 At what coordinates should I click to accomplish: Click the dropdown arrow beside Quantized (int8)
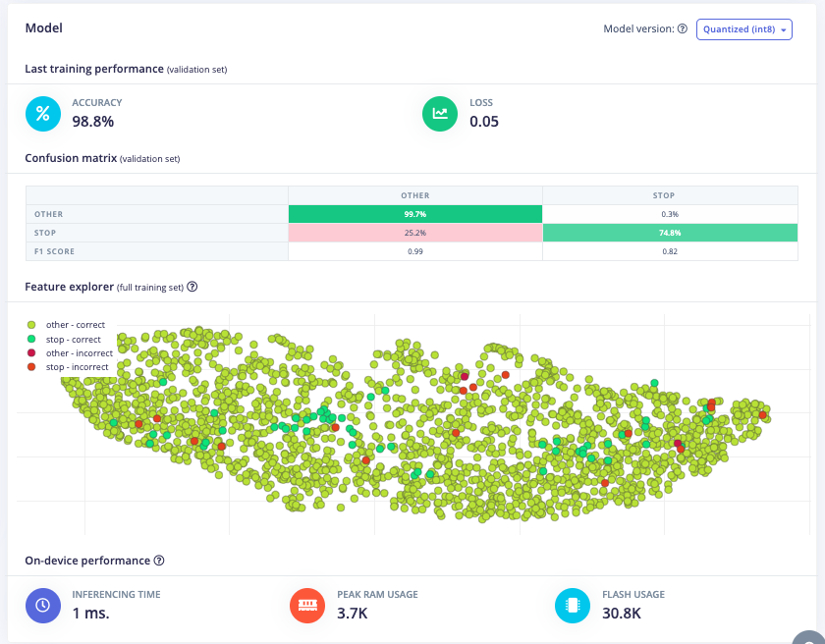[x=784, y=30]
